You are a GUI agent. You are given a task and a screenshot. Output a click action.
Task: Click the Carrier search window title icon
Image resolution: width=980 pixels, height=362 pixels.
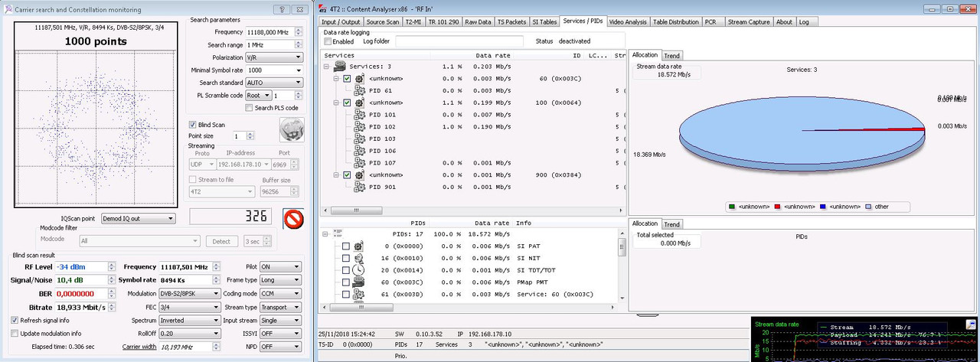[8, 9]
